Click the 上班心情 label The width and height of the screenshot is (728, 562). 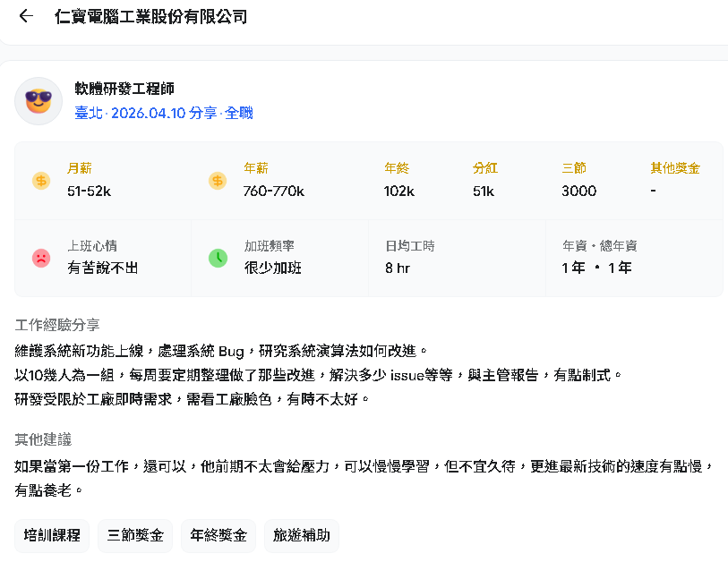pyautogui.click(x=92, y=245)
